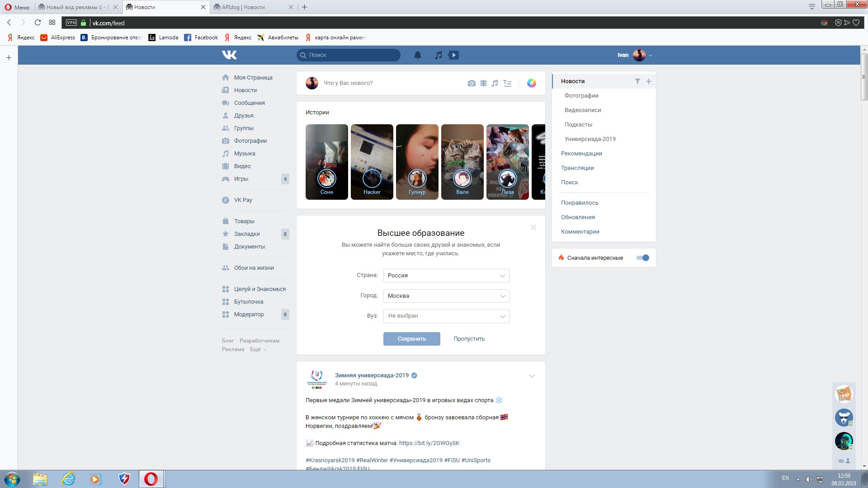Open Рекомендации feed section
The width and height of the screenshot is (868, 488).
point(581,154)
